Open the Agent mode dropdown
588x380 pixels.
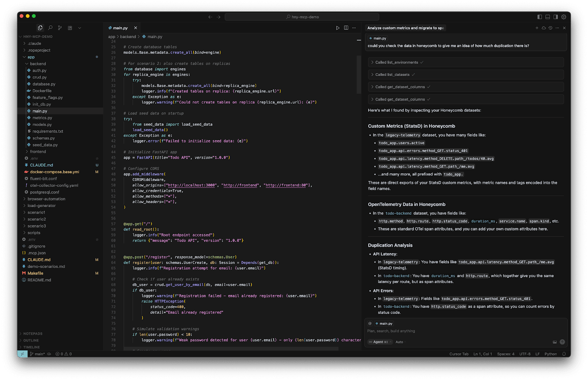tap(380, 342)
